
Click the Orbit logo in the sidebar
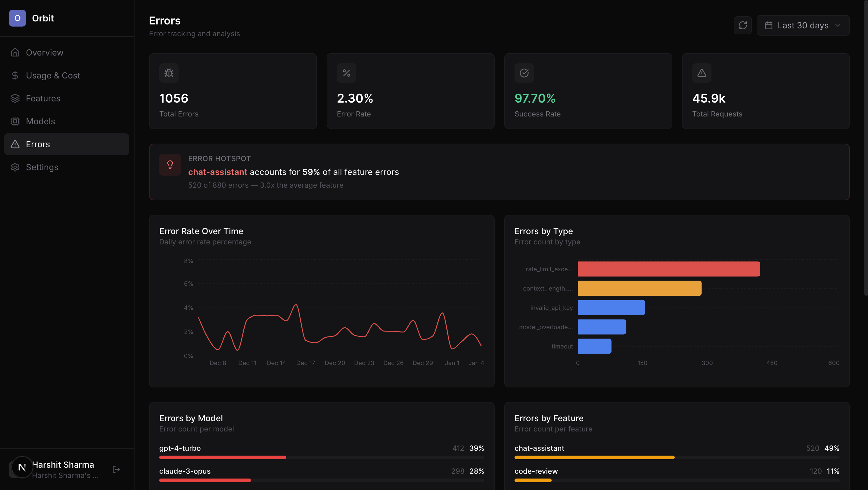pyautogui.click(x=17, y=18)
